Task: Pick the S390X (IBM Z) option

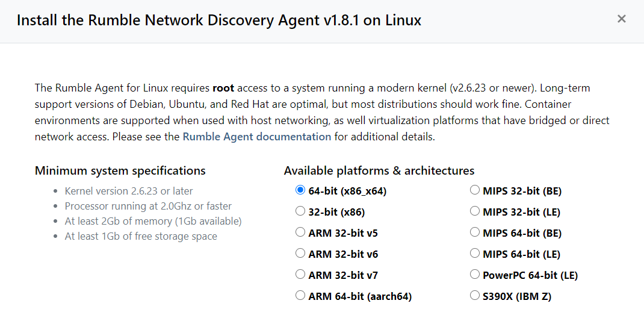Action: [x=475, y=295]
